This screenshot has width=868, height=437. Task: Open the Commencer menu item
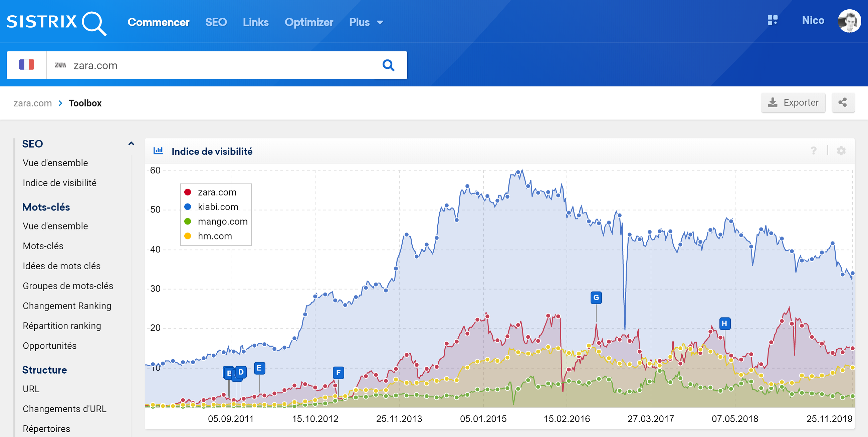pos(158,22)
